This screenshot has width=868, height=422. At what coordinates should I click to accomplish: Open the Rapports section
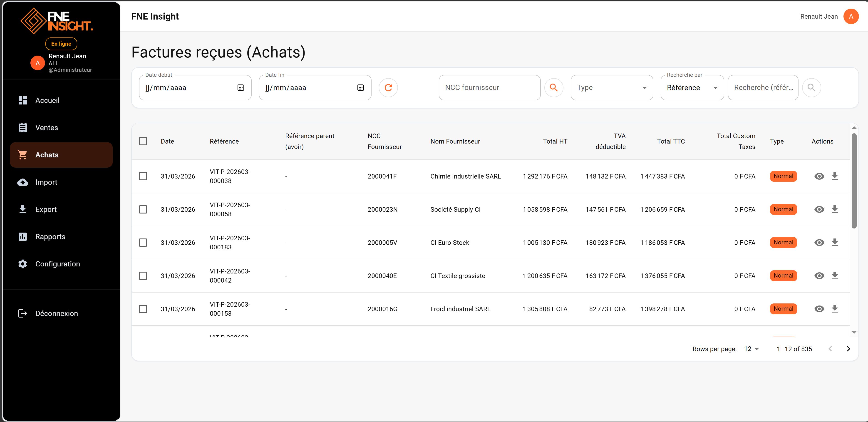(50, 237)
